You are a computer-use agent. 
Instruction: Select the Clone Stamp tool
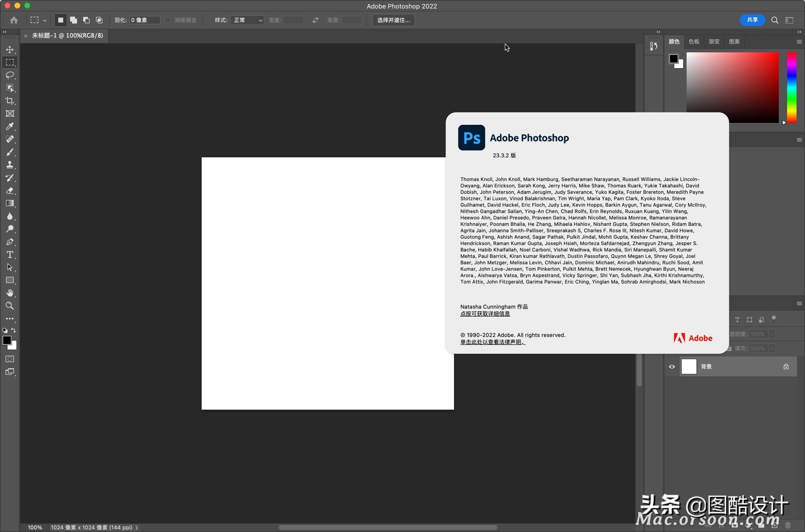10,165
